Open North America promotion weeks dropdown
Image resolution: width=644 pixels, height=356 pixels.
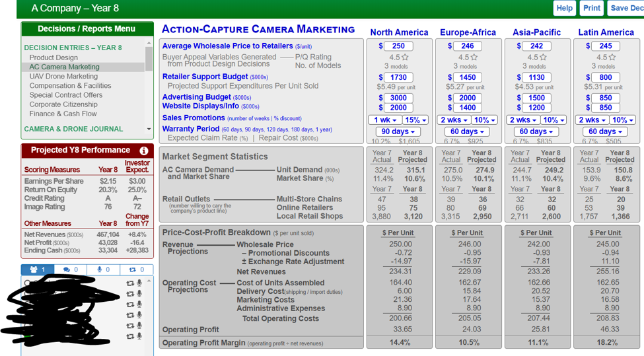tap(385, 120)
